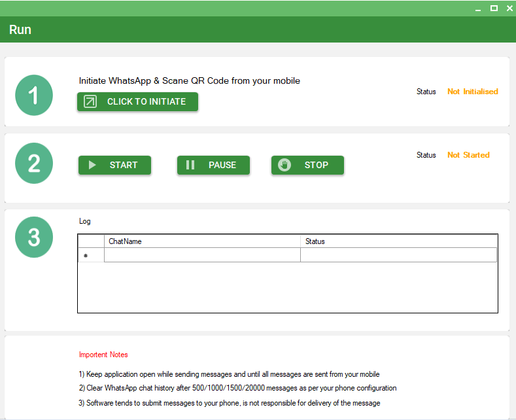Click the empty ChatName cell
The image size is (516, 420).
(202, 255)
